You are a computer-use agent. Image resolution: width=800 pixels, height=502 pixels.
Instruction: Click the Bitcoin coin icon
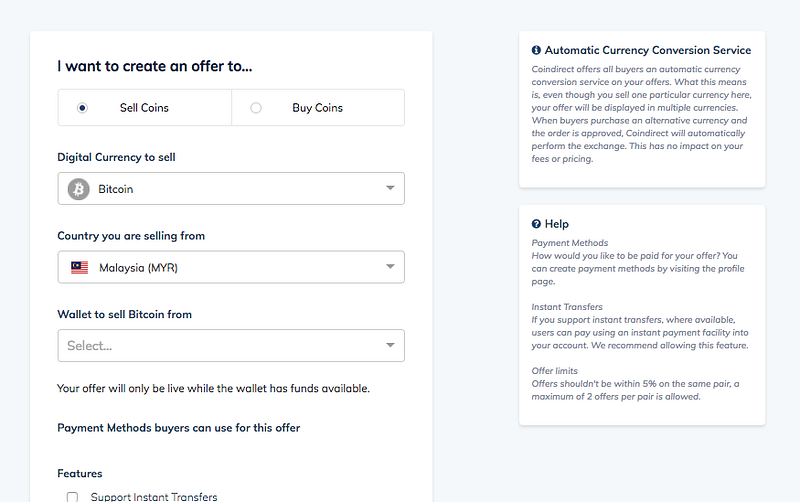[78, 189]
